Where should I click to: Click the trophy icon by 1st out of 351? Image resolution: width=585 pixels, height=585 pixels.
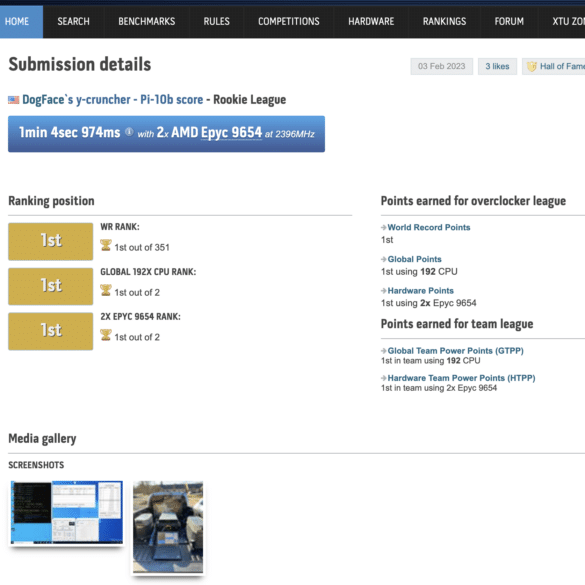pyautogui.click(x=106, y=245)
